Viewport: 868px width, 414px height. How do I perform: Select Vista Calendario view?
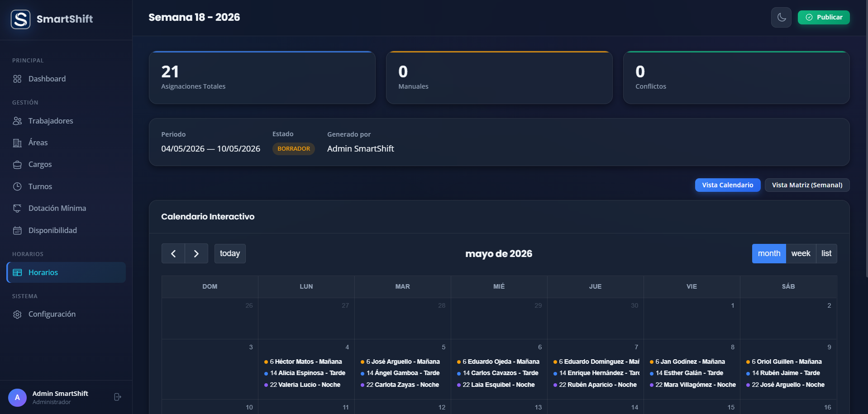727,185
